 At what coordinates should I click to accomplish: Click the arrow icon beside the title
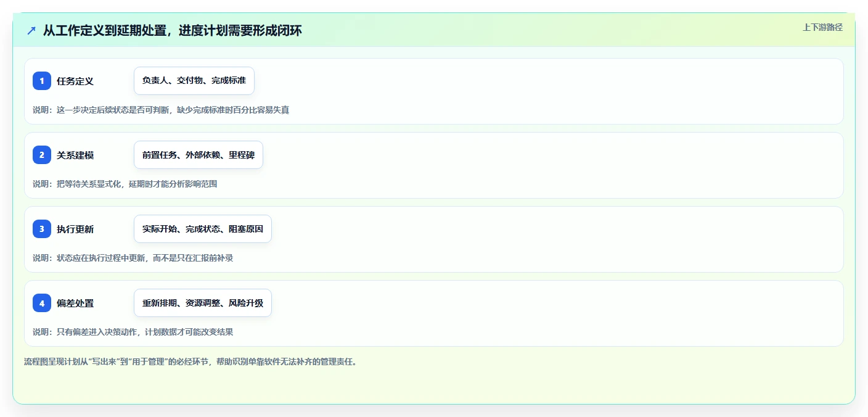31,30
